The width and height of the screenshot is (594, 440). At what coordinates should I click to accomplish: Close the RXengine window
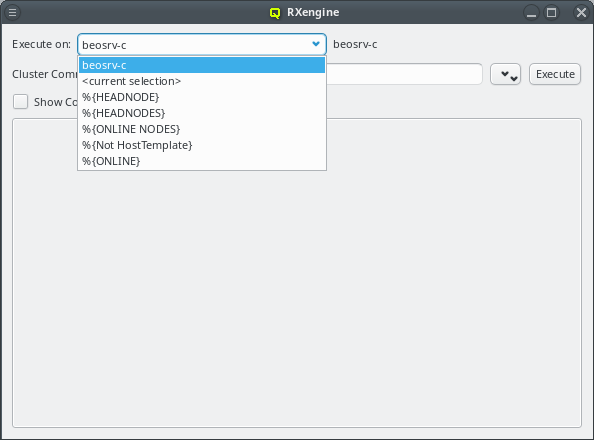(x=581, y=13)
